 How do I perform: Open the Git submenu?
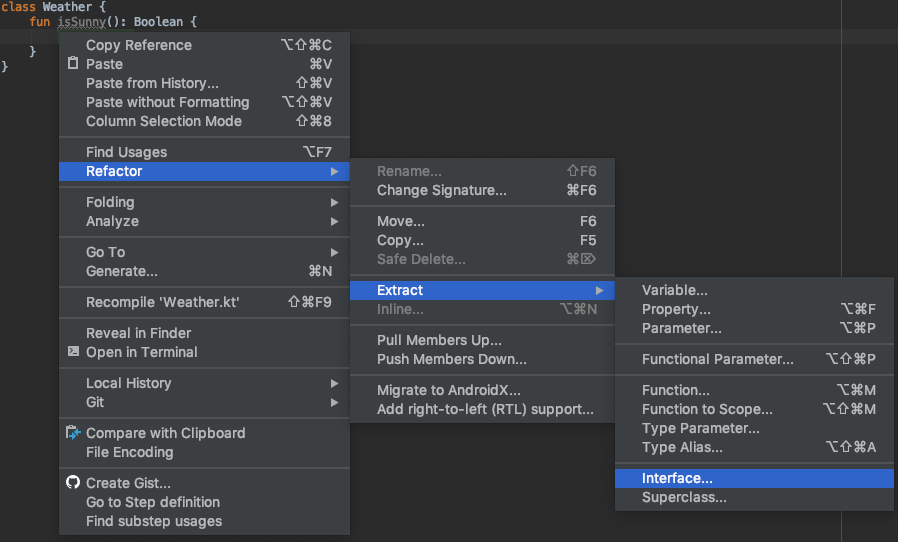click(95, 402)
